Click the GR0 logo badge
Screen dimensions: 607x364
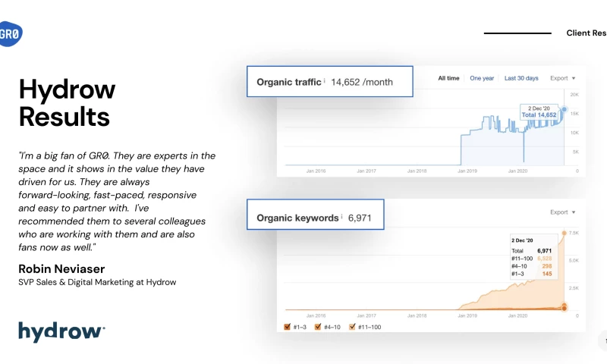point(9,34)
